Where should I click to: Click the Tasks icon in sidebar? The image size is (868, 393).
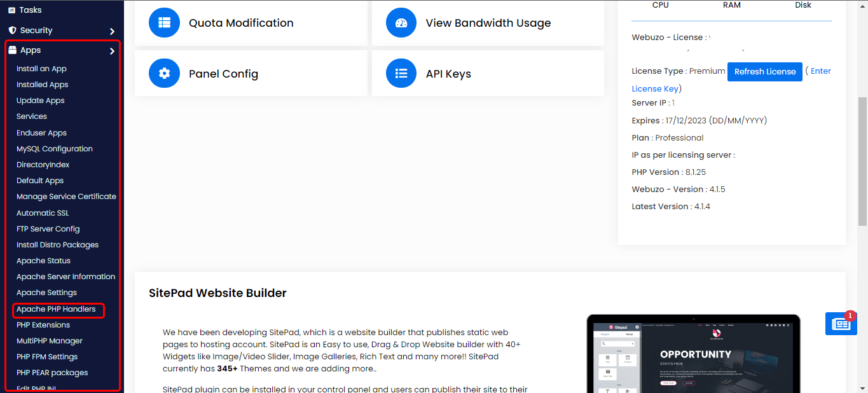coord(12,10)
